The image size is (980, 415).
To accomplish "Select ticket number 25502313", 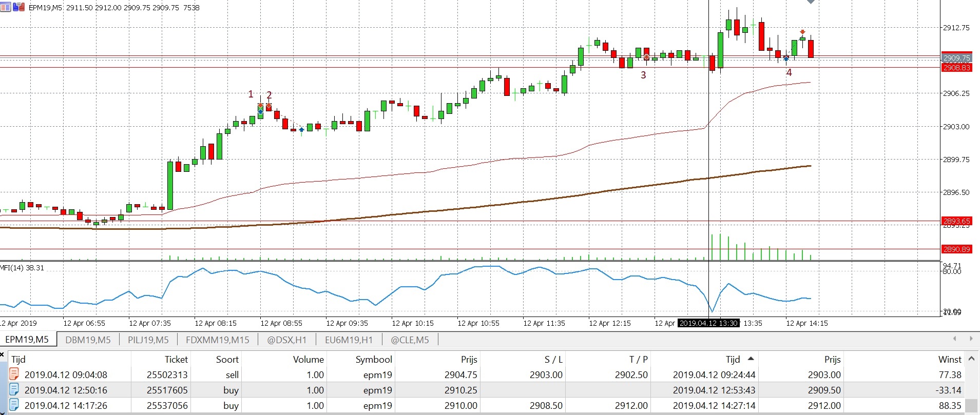I will 167,375.
